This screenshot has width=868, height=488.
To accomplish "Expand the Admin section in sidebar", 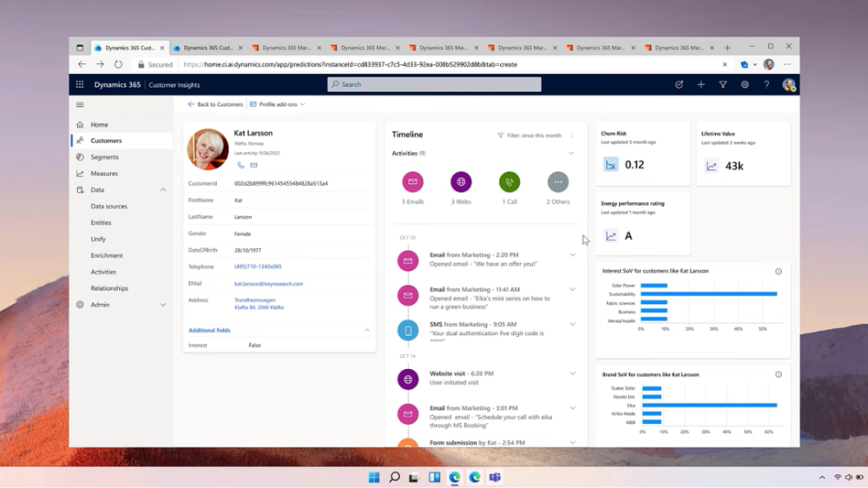I will [162, 305].
